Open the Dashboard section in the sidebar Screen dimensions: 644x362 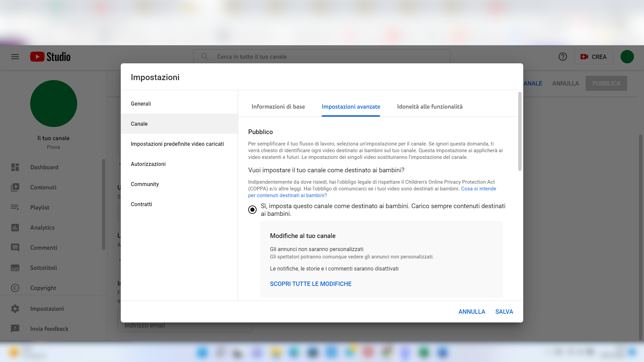[44, 167]
